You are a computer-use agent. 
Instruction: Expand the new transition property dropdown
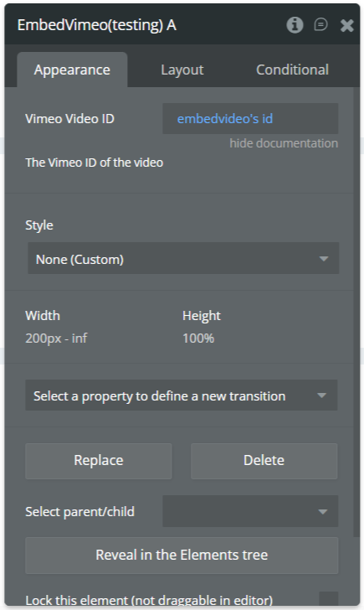[x=182, y=395]
